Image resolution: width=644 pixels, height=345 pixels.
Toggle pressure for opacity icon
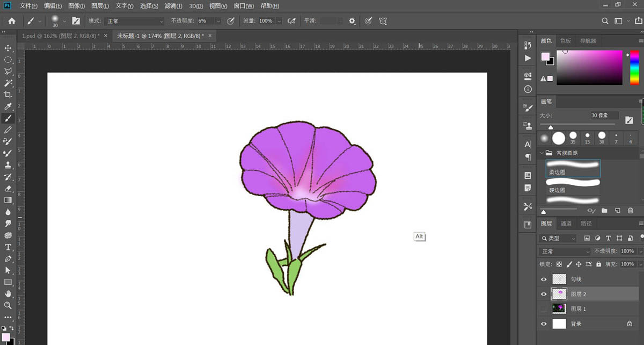[x=231, y=21]
